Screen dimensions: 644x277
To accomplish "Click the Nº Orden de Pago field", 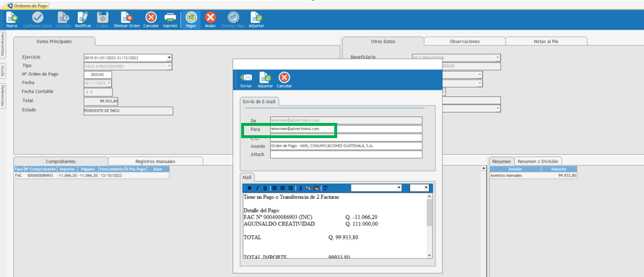I will point(97,75).
